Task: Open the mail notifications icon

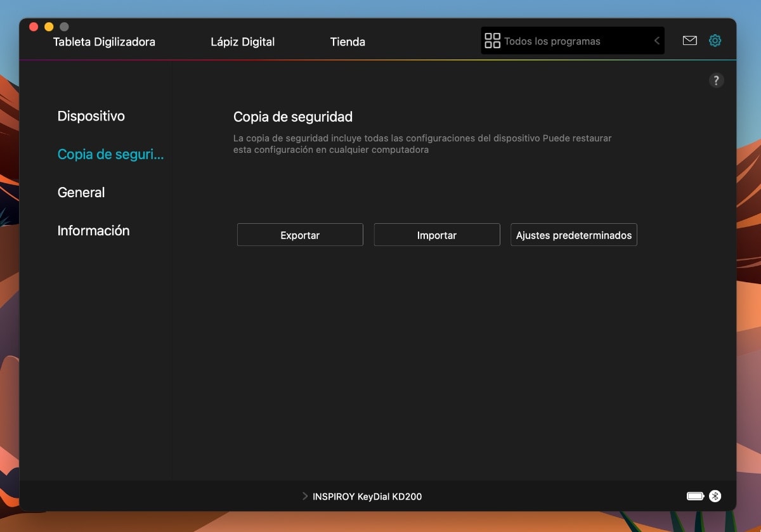Action: pos(689,40)
